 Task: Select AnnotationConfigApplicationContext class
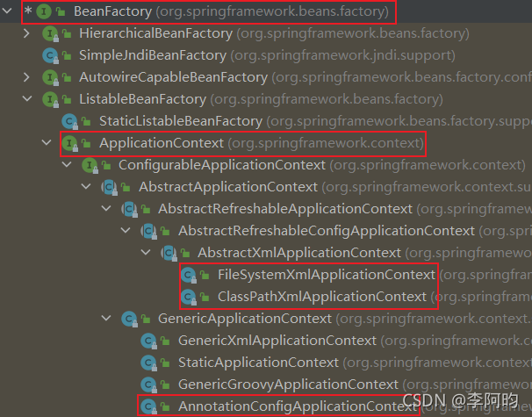298,406
